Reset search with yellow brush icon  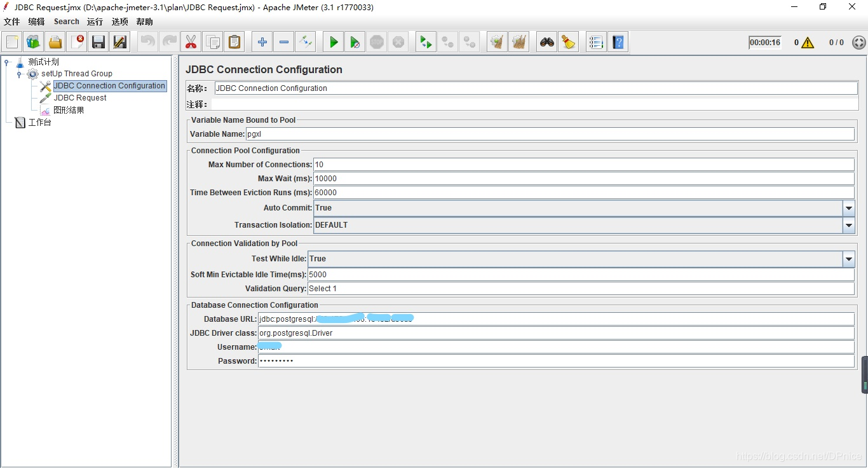pyautogui.click(x=569, y=43)
